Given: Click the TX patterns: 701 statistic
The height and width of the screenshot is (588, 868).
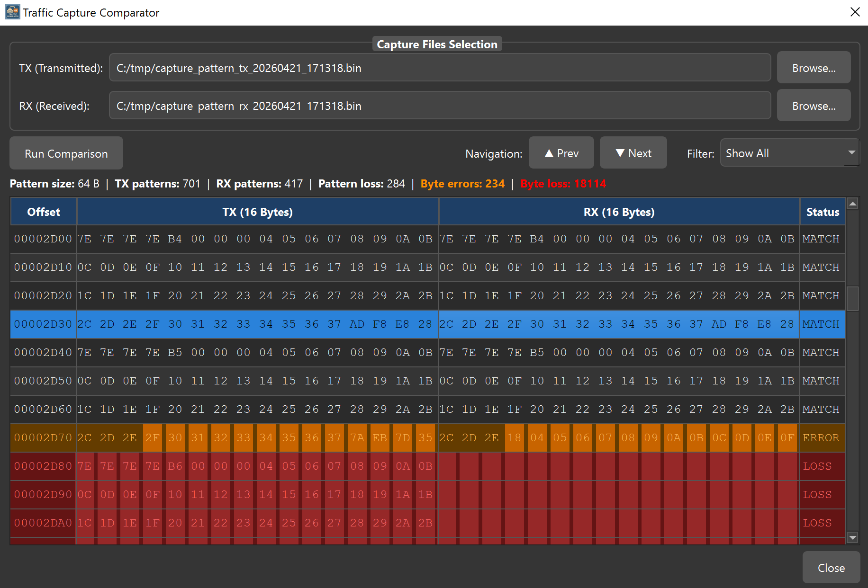Looking at the screenshot, I should tap(158, 184).
